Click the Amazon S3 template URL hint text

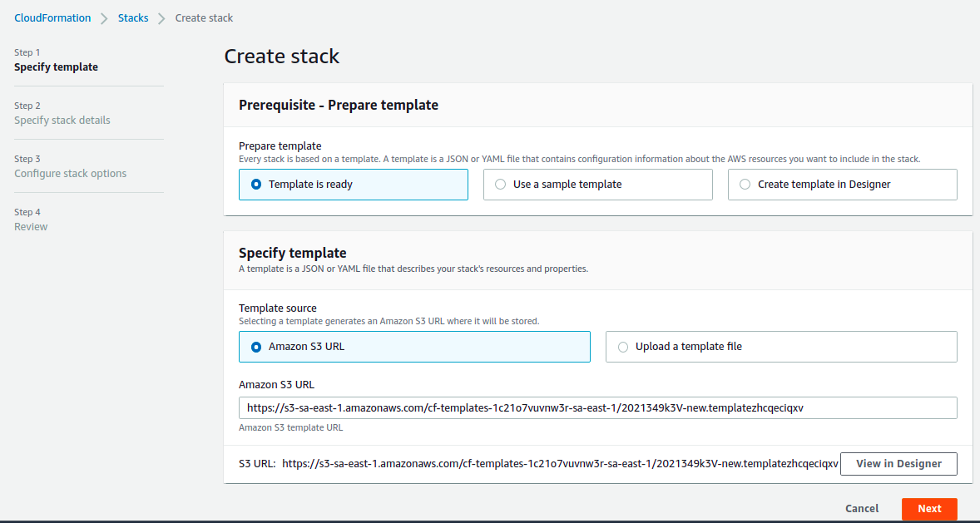coord(290,428)
